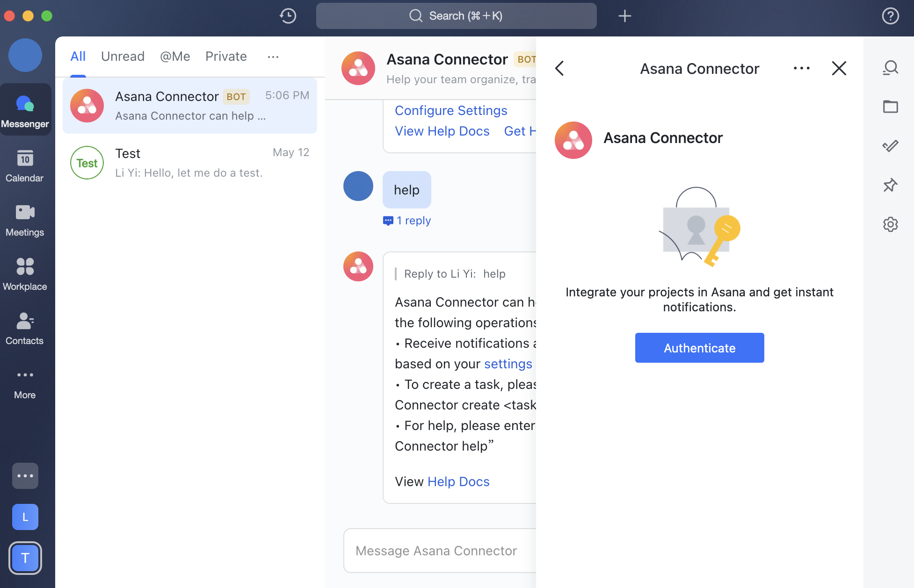Open Workplace in the sidebar

[25, 274]
